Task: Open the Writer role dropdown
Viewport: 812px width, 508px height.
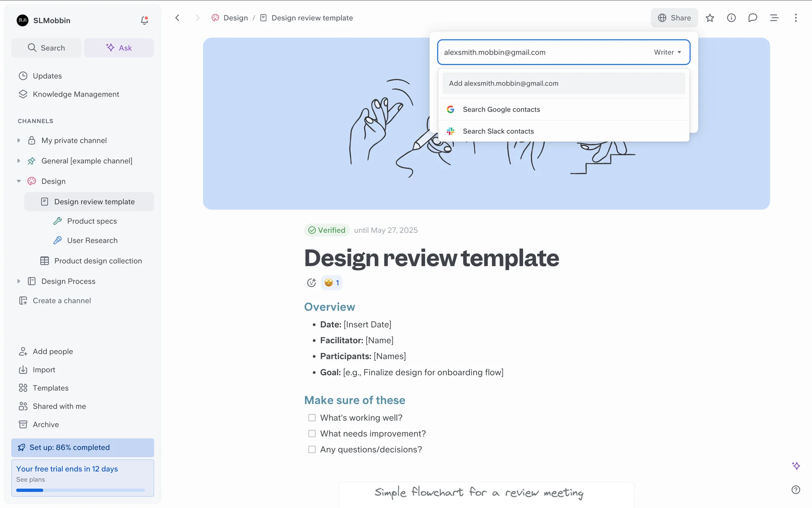Action: (667, 52)
